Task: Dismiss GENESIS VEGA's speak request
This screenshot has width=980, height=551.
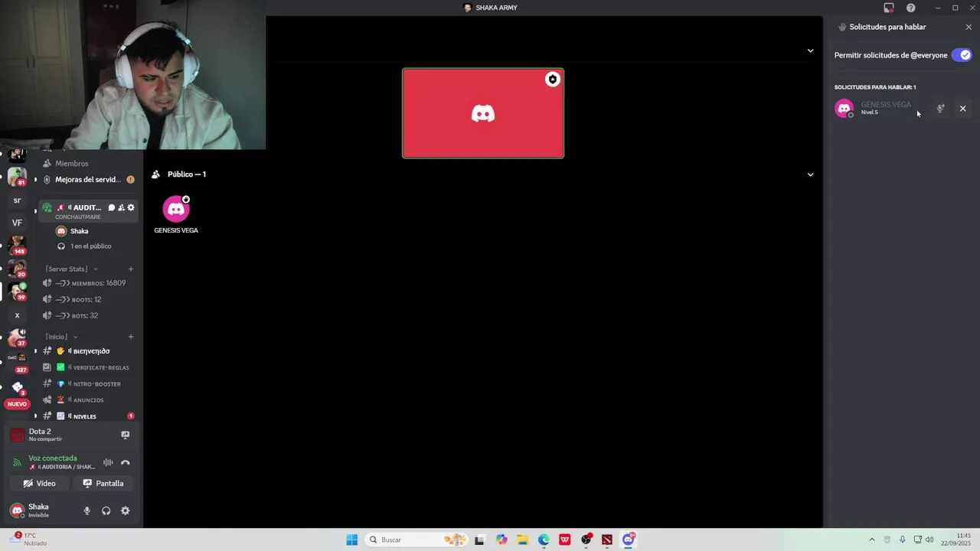Action: click(962, 109)
